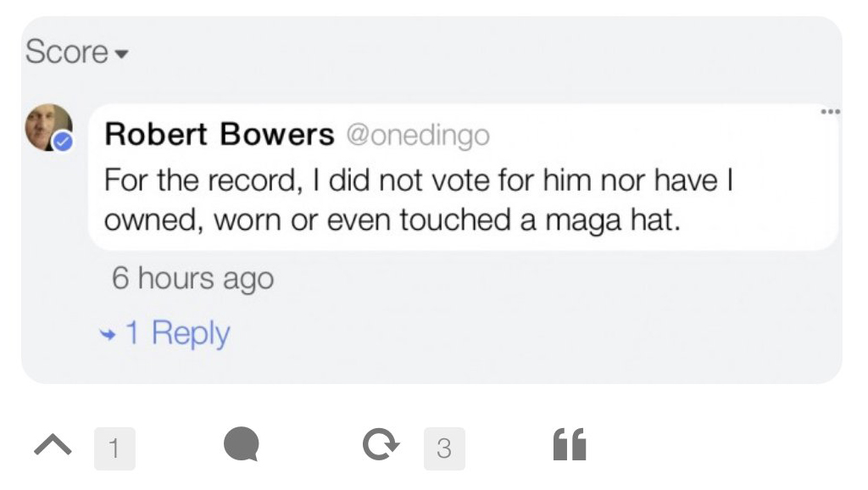Click the @onedingo username handle
The width and height of the screenshot is (868, 490).
pos(417,136)
